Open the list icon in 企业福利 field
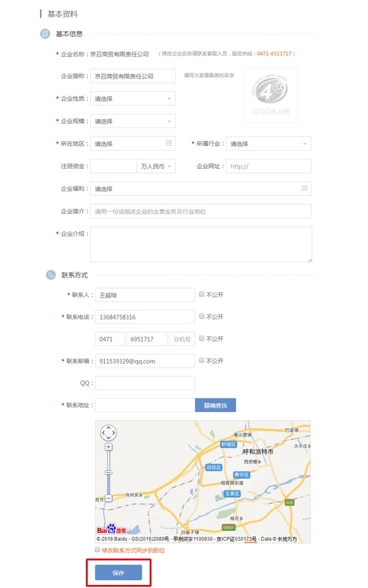The height and width of the screenshot is (588, 368). coord(304,188)
